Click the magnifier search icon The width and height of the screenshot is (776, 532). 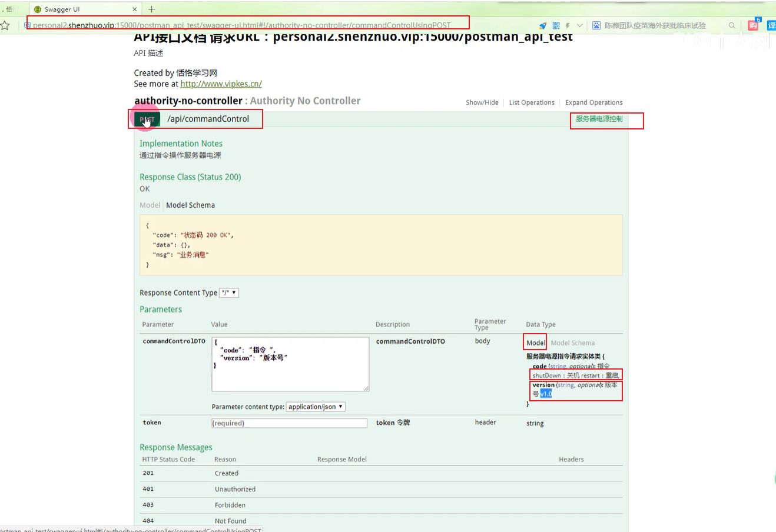pyautogui.click(x=732, y=26)
